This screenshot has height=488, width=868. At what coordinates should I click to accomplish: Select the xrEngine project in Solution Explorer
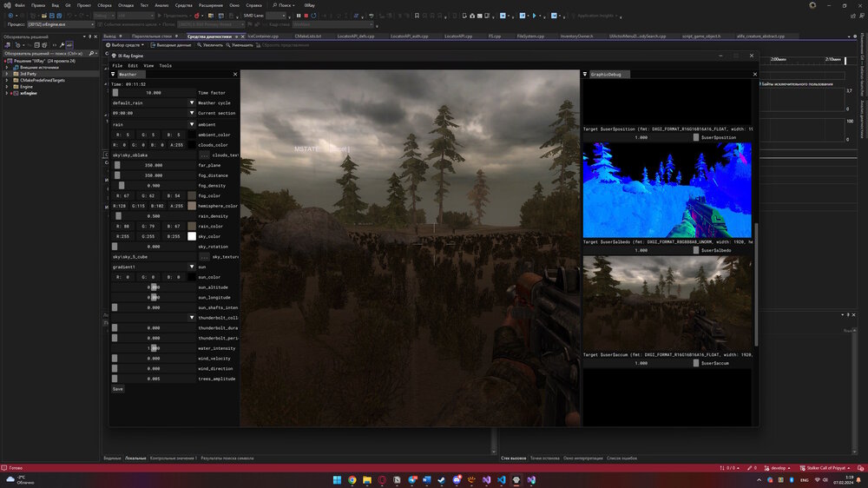coord(29,94)
